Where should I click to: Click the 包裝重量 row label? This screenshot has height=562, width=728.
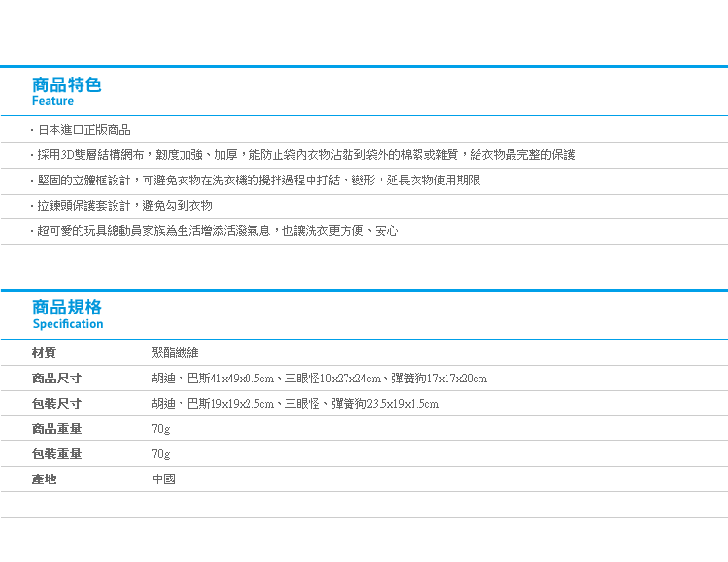coord(56,454)
